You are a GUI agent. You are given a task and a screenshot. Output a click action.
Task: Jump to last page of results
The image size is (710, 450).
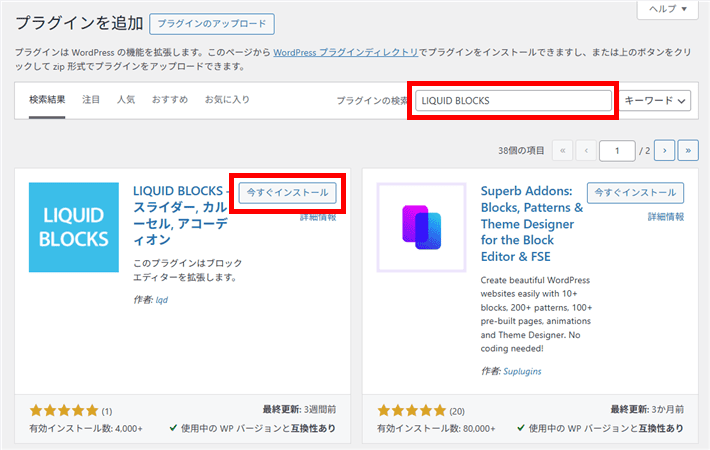click(688, 151)
